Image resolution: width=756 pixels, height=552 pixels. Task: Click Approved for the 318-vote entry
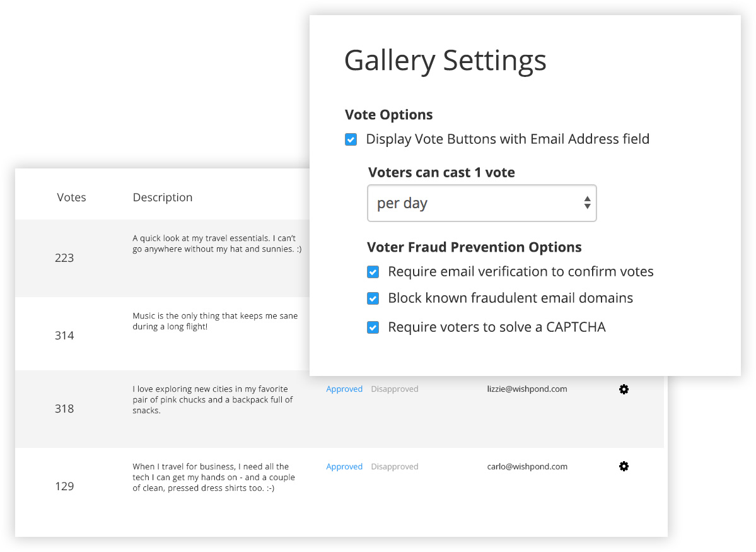(344, 389)
